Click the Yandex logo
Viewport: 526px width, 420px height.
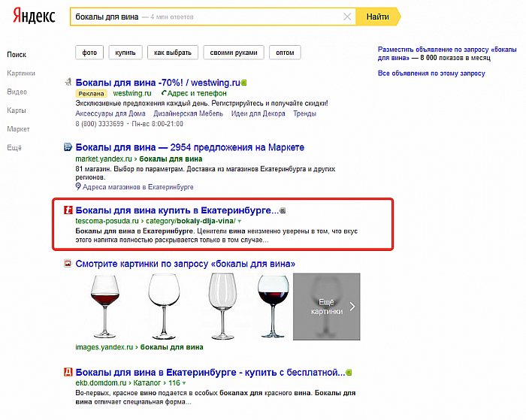click(x=34, y=16)
